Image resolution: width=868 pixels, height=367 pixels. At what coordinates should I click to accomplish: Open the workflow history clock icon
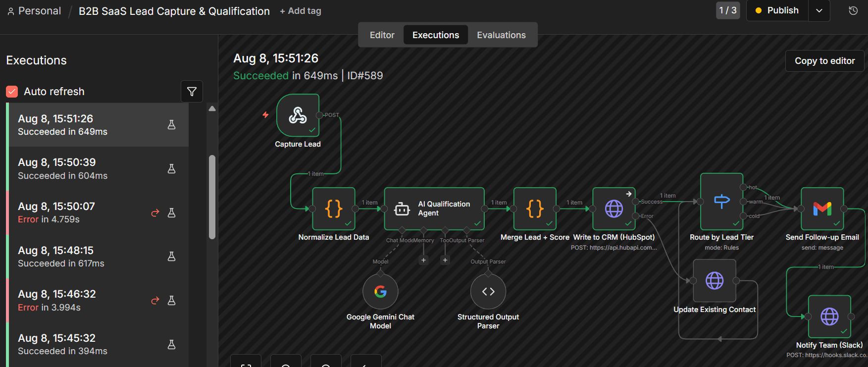tap(853, 10)
